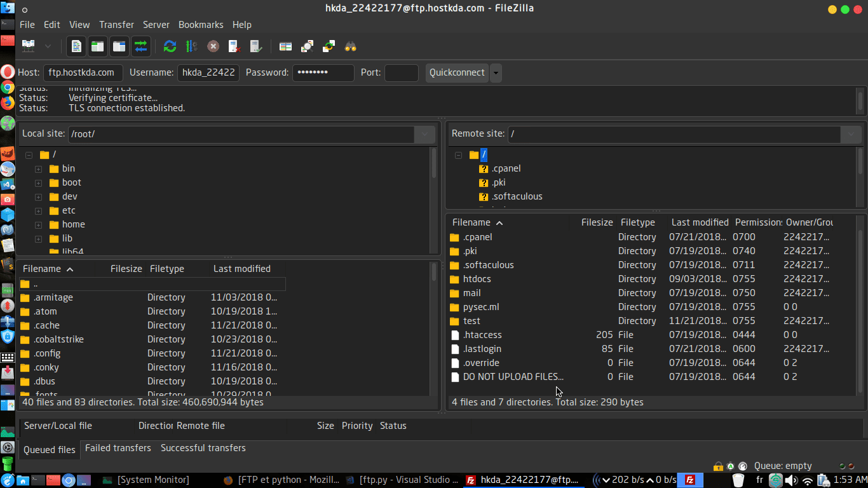The image size is (868, 488).
Task: Open the Chrome icon in left dock
Action: [x=8, y=88]
